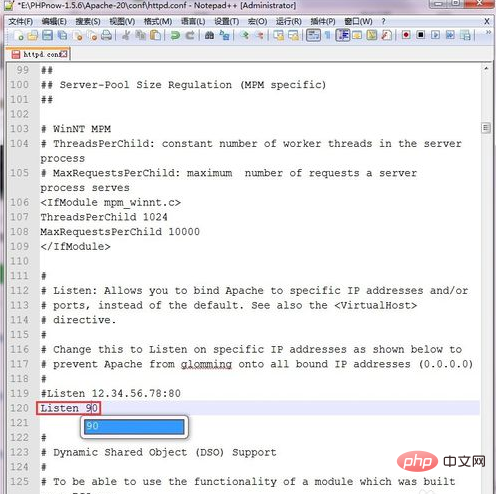The height and width of the screenshot is (494, 496).
Task: Click 'ThreadsPerChild 1024' on line 107
Action: click(104, 217)
